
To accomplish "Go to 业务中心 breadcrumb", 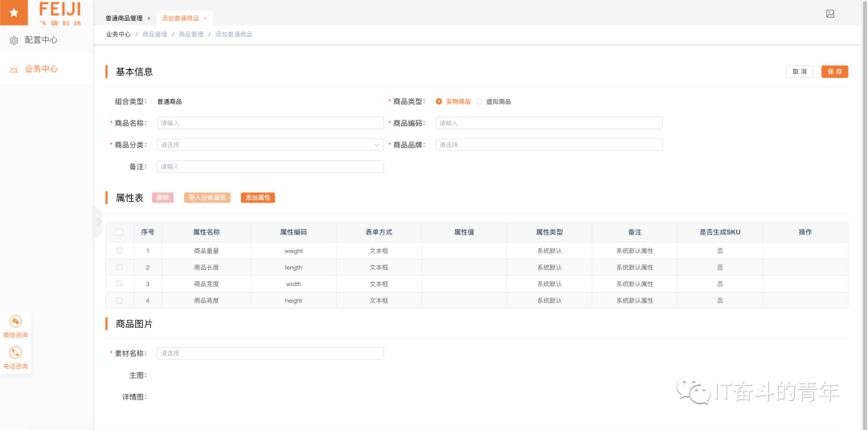I will pyautogui.click(x=118, y=35).
